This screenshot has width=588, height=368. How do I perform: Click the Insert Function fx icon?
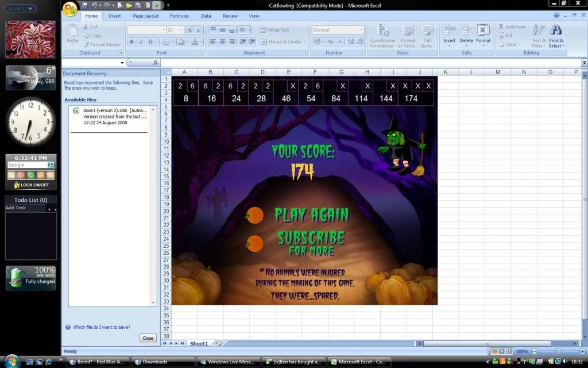pyautogui.click(x=156, y=62)
